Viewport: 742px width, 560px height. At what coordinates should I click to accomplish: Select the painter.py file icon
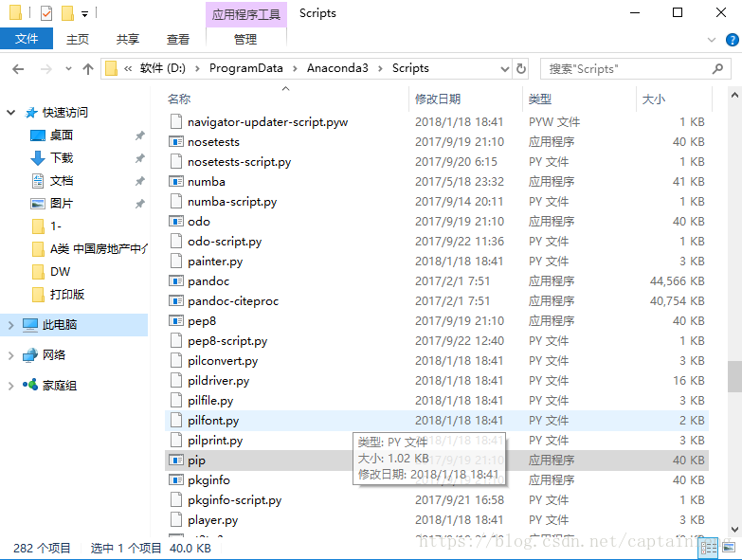[176, 261]
